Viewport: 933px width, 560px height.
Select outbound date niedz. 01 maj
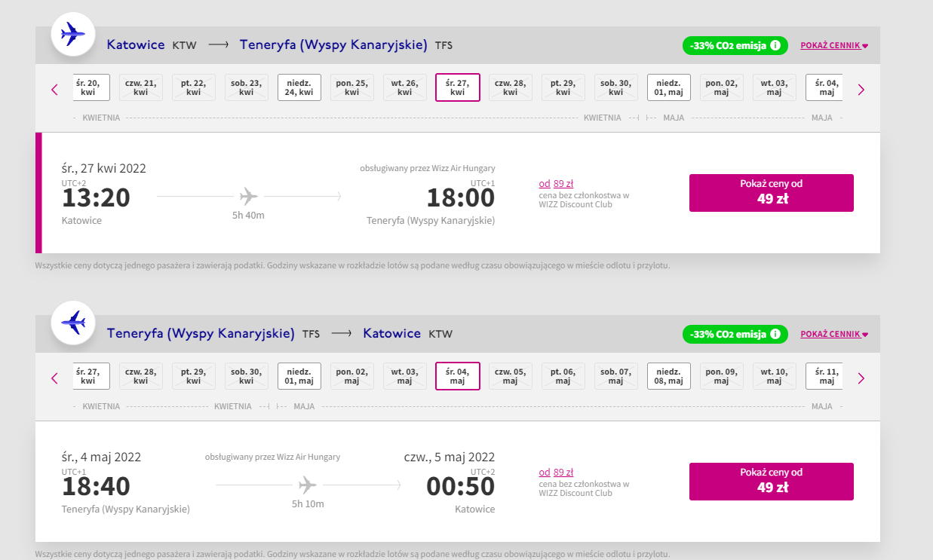(x=669, y=87)
